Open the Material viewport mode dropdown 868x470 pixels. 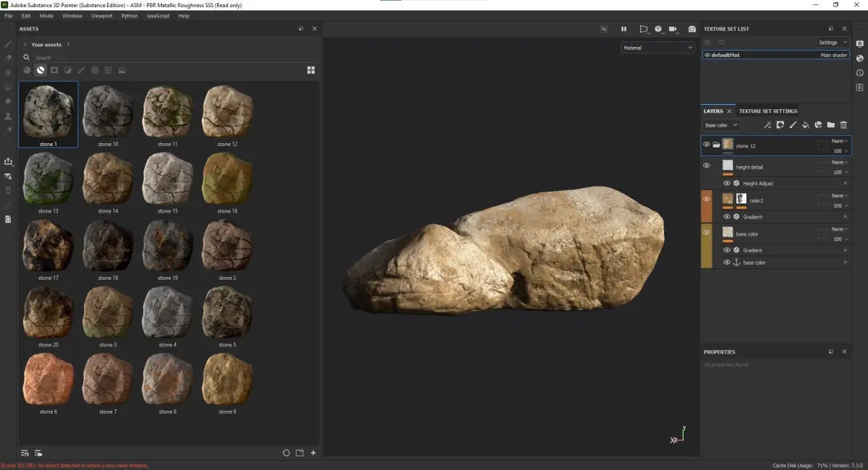pos(658,48)
